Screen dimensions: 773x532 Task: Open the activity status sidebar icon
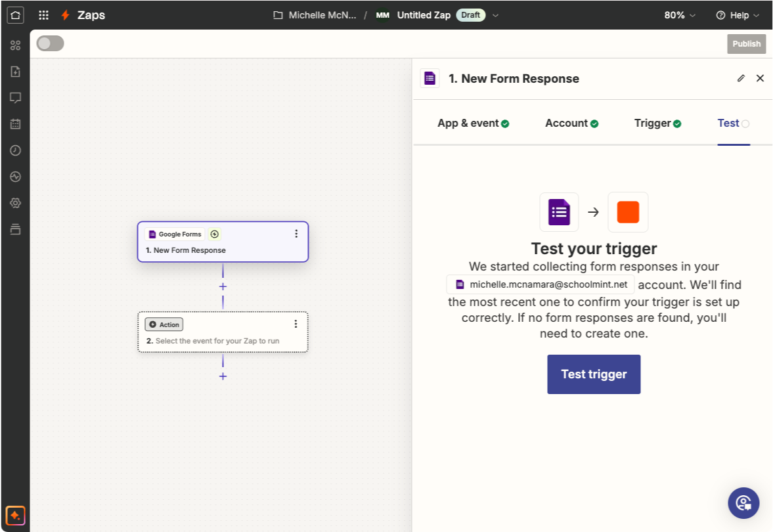click(x=15, y=177)
